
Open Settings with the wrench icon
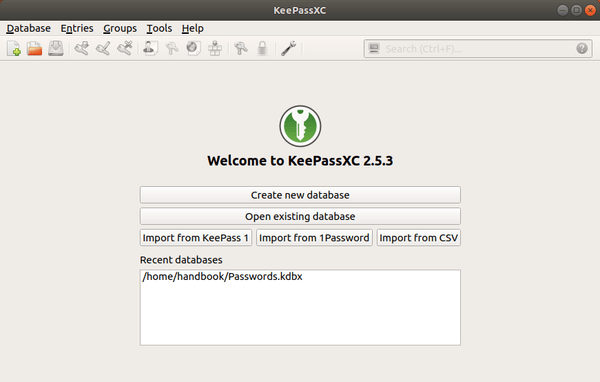(x=288, y=49)
